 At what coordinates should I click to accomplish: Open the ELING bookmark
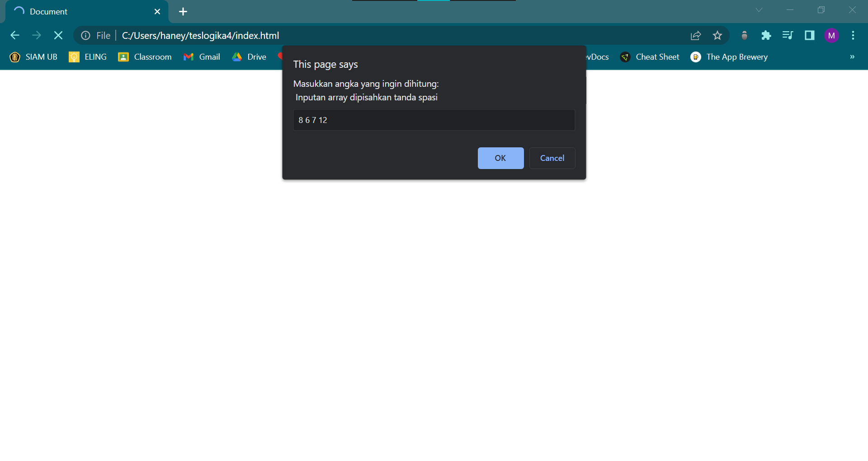point(88,57)
